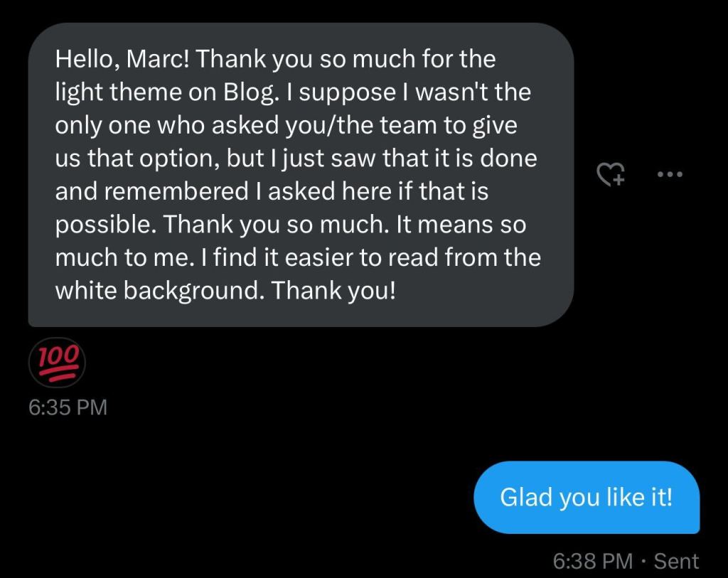Click the 'Sent' delivery status
This screenshot has width=728, height=578.
676,561
